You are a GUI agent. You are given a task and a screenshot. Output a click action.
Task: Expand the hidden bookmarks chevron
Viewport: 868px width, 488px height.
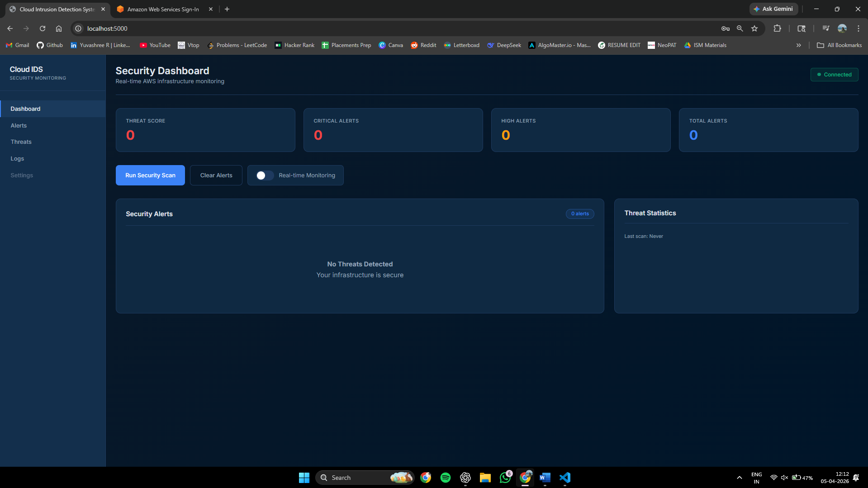(x=799, y=45)
